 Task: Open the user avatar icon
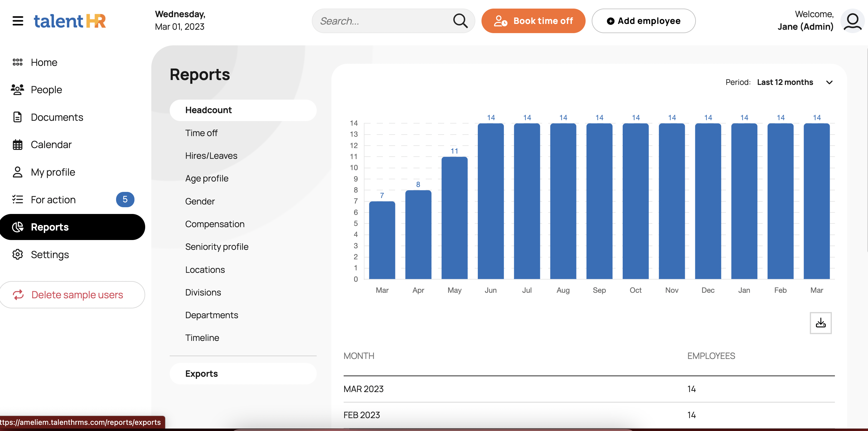tap(852, 21)
